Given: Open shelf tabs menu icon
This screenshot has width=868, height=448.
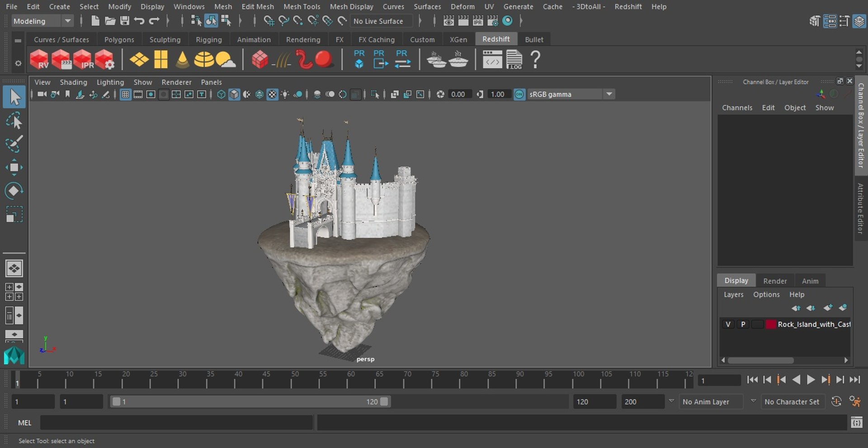Looking at the screenshot, I should (x=18, y=40).
